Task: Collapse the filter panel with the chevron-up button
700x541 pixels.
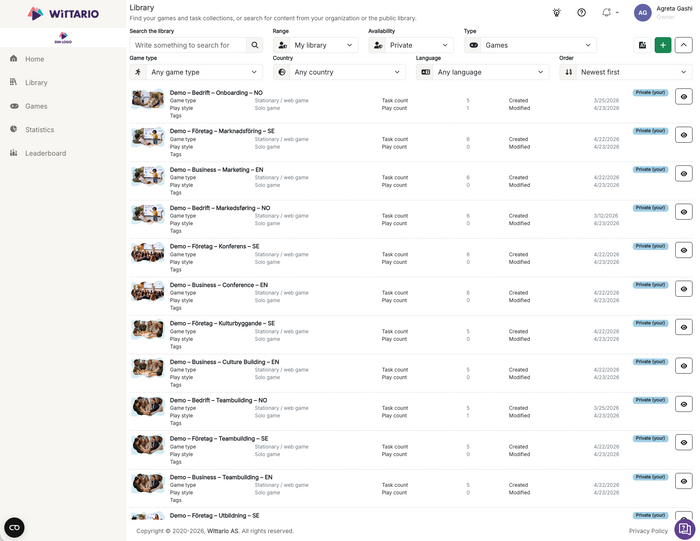Action: point(683,45)
